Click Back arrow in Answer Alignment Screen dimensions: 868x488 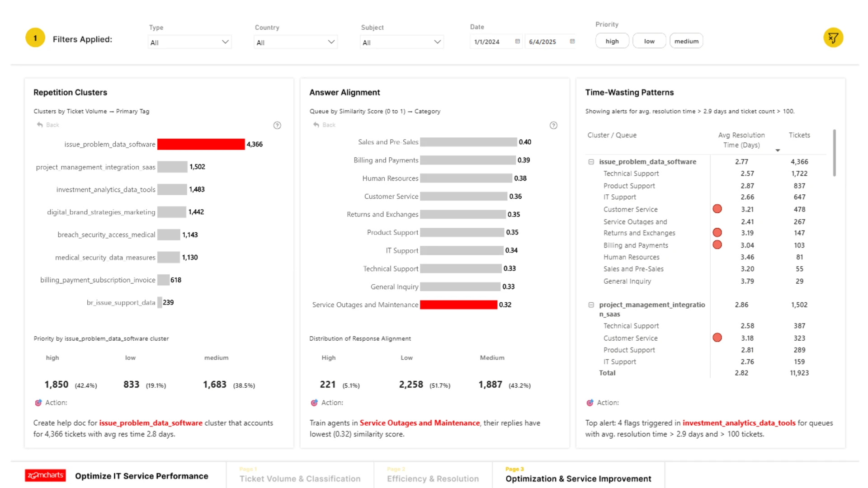316,125
